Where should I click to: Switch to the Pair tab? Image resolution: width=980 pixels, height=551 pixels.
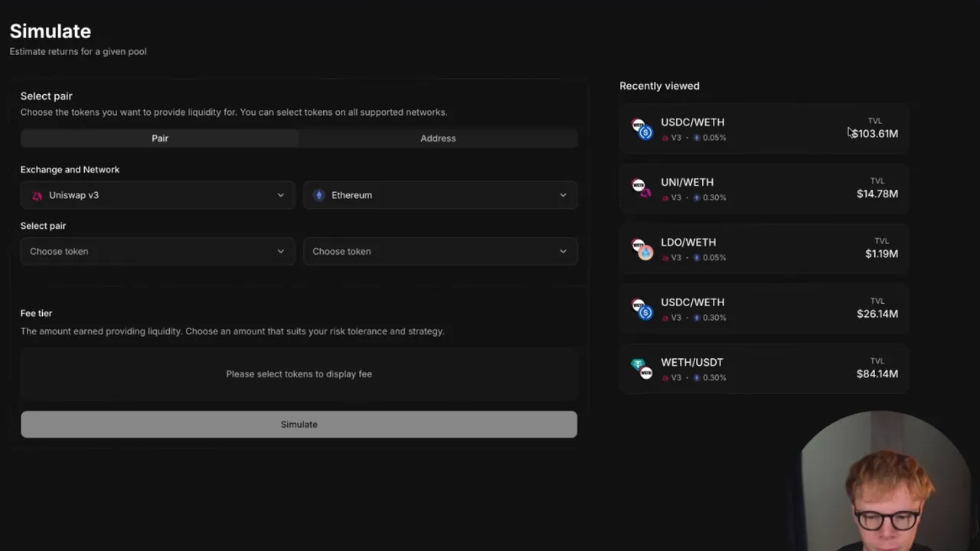pyautogui.click(x=160, y=139)
